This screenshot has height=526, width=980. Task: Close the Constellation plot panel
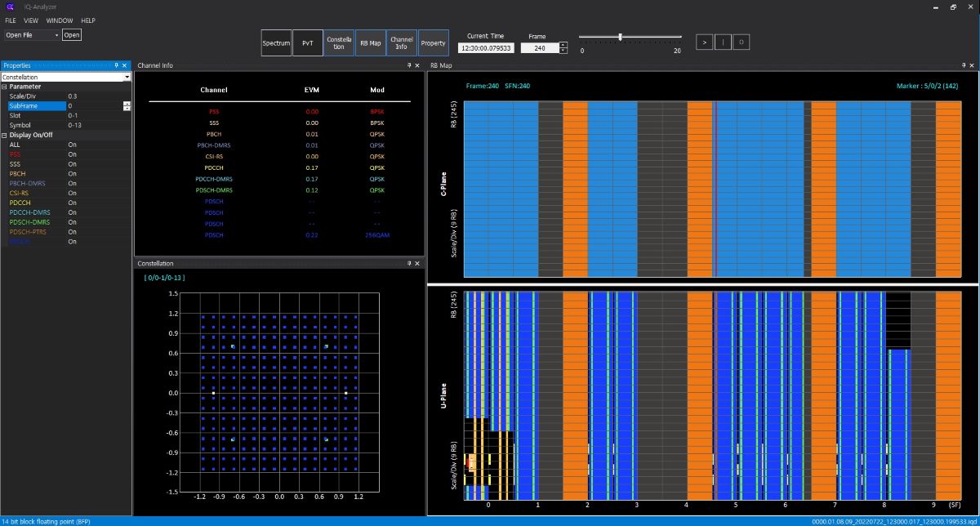(x=417, y=264)
